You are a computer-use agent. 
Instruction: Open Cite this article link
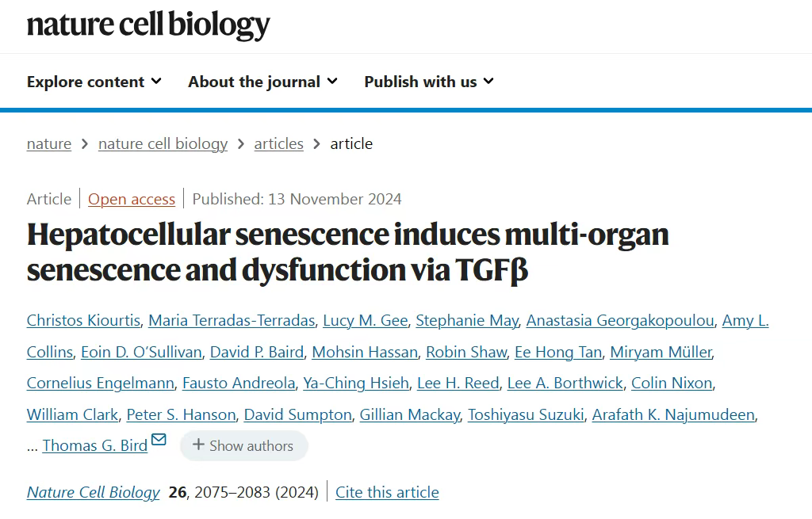point(387,492)
